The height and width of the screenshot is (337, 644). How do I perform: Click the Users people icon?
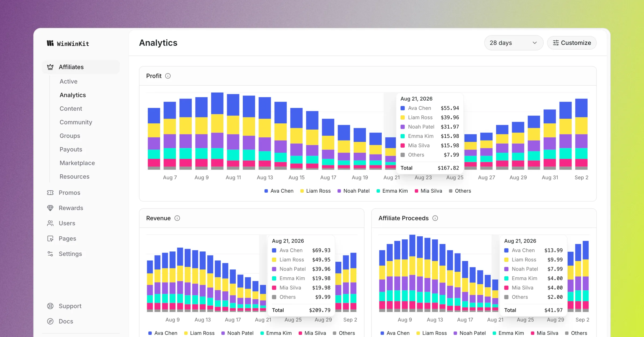click(50, 223)
